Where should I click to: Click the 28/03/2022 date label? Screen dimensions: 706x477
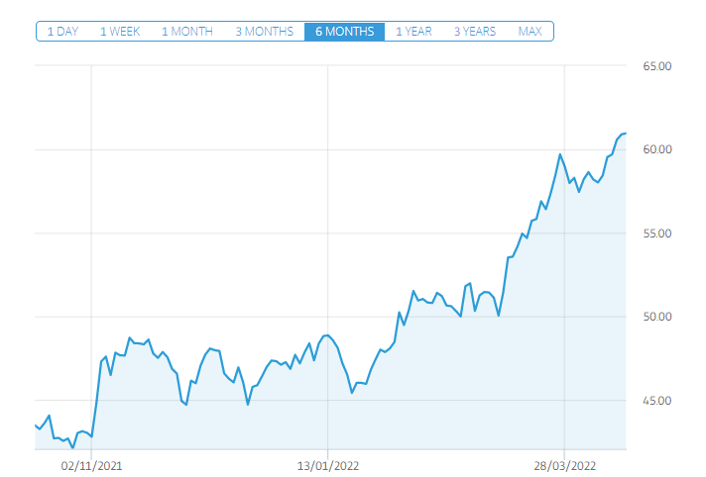[564, 465]
